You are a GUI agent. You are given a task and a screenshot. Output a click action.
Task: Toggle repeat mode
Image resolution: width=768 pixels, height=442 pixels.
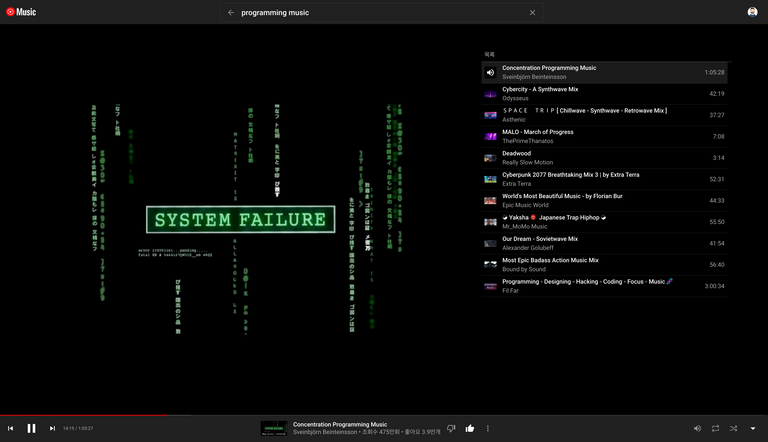point(715,428)
